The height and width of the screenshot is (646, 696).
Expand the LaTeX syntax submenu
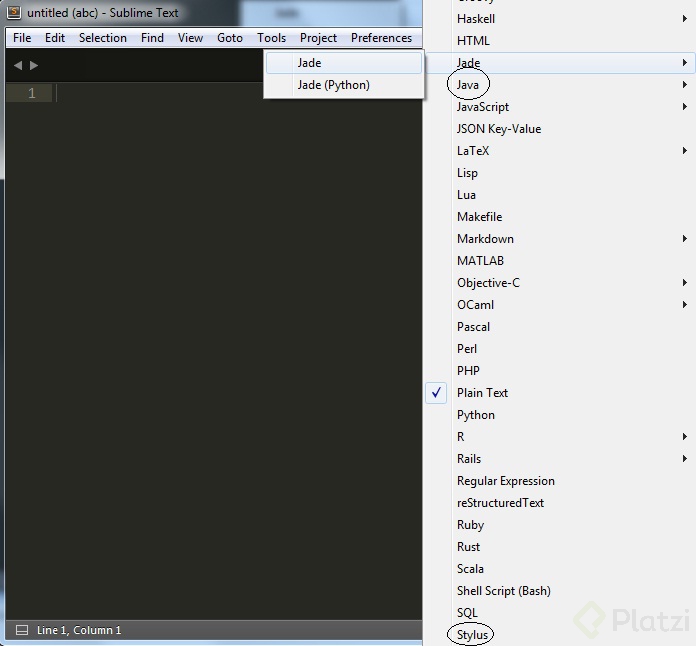559,151
